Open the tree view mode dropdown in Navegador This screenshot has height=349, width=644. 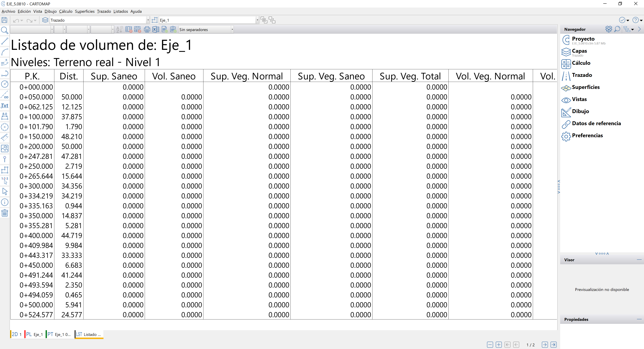[632, 30]
